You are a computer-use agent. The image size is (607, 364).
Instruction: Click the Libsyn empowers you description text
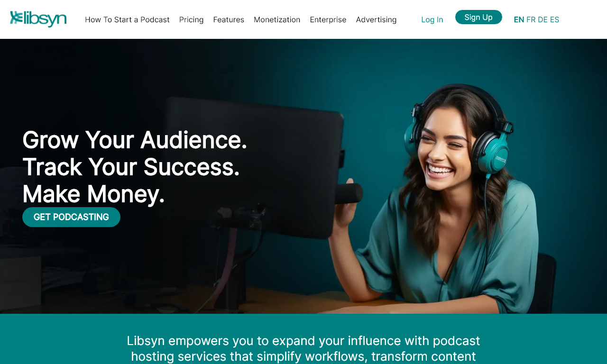point(303,348)
